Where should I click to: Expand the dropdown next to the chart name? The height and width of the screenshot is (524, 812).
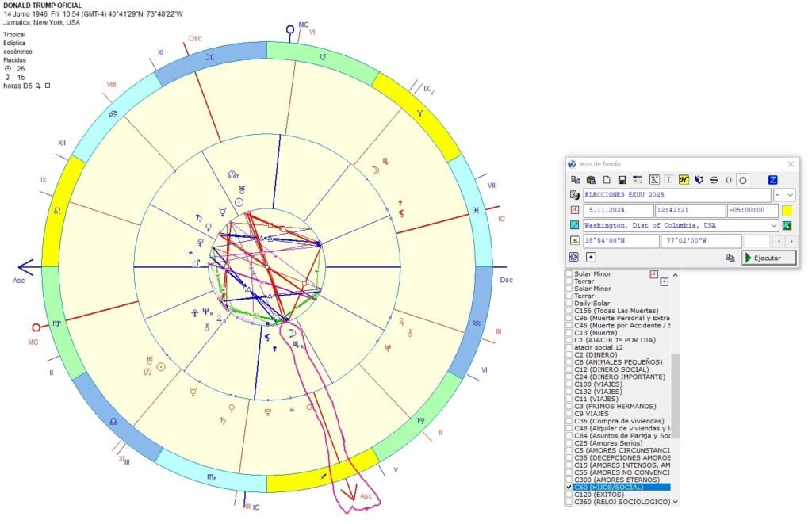[x=785, y=195]
